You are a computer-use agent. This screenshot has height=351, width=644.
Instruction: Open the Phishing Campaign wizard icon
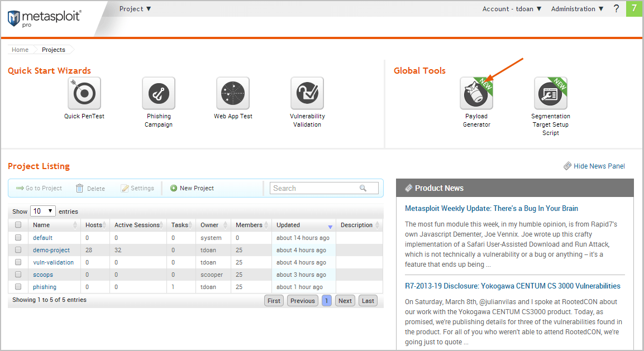[159, 94]
